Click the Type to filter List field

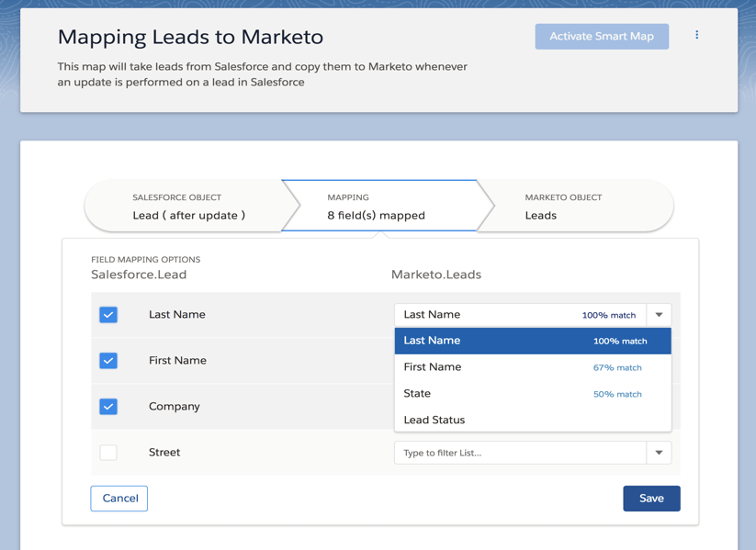(520, 453)
